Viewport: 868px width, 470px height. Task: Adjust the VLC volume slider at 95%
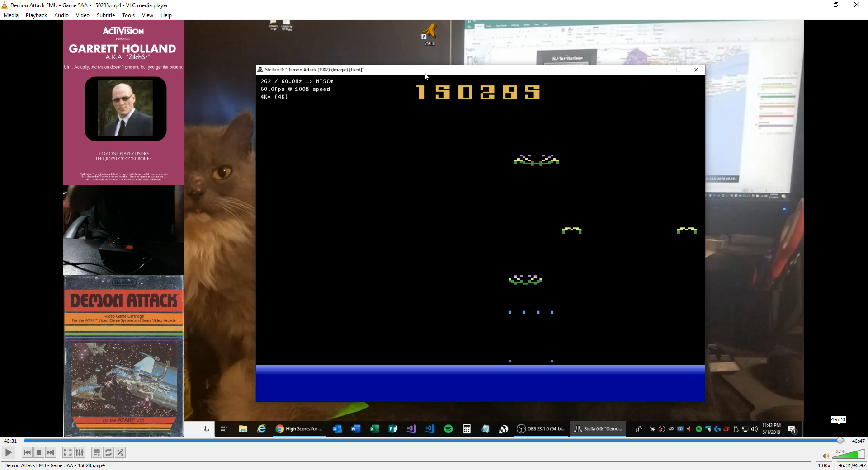848,454
